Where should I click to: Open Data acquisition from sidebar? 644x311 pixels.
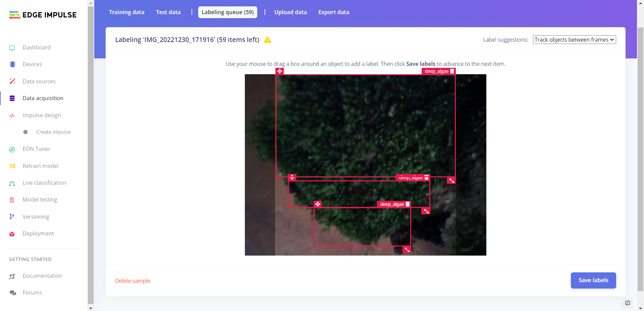tap(43, 98)
